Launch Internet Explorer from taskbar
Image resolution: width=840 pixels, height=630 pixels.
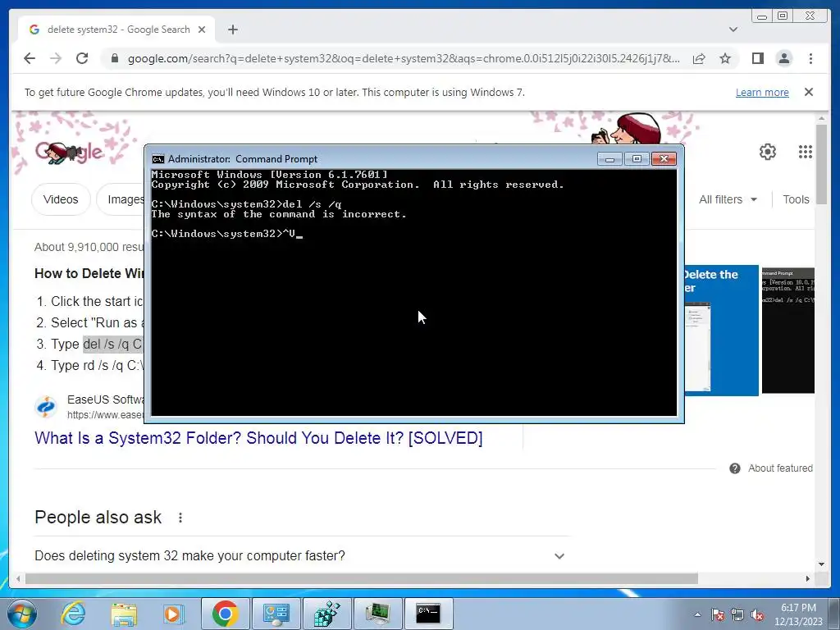[73, 614]
